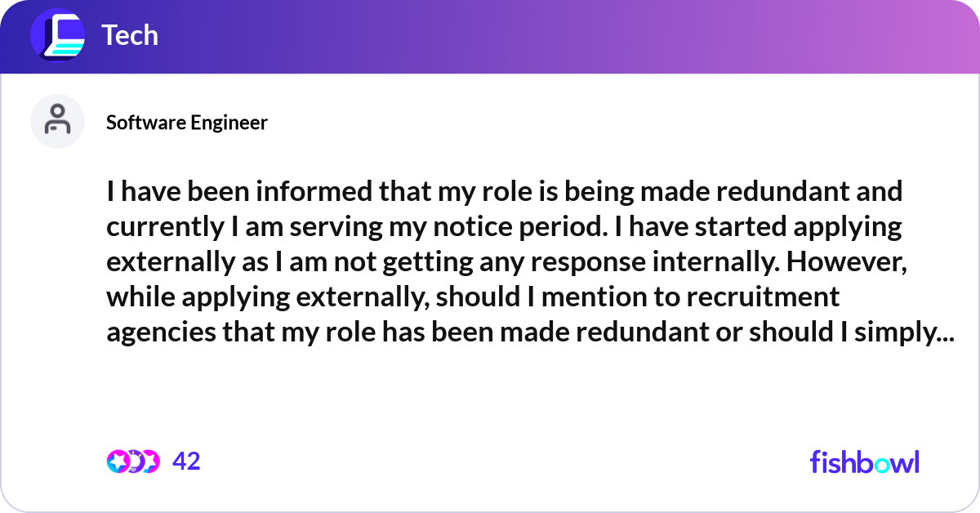
Task: View the 42 reactions count
Action: 186,462
